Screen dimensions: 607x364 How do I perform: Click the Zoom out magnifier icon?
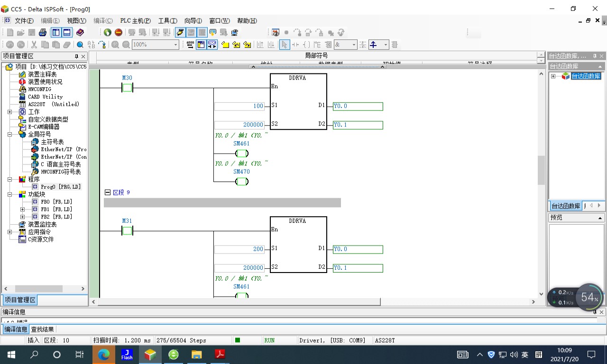tap(126, 45)
